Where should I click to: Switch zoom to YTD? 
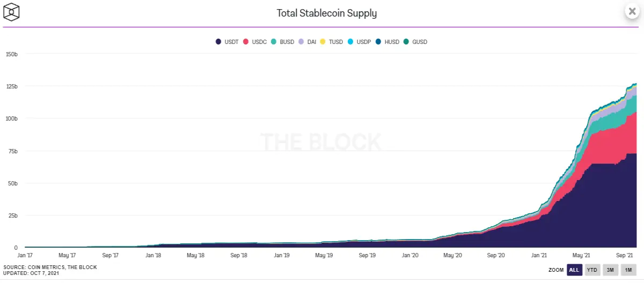pyautogui.click(x=592, y=270)
